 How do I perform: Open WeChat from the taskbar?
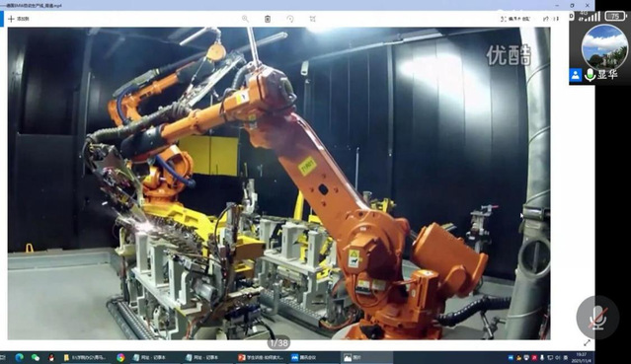(x=36, y=357)
